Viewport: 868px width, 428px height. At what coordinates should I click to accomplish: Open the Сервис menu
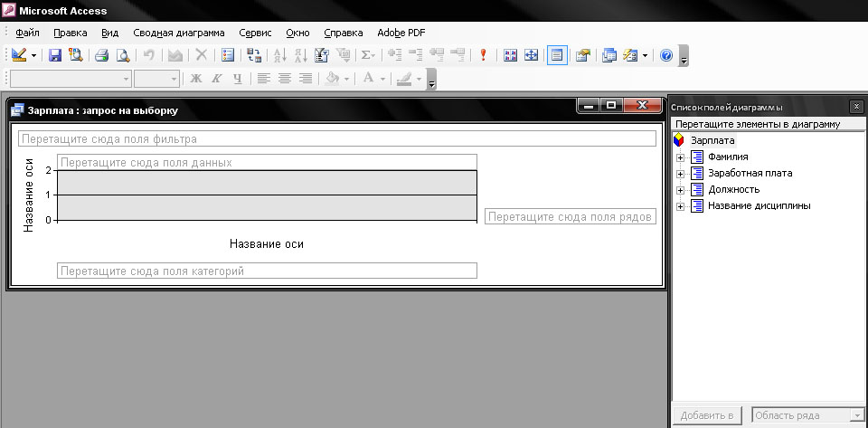pyautogui.click(x=255, y=33)
